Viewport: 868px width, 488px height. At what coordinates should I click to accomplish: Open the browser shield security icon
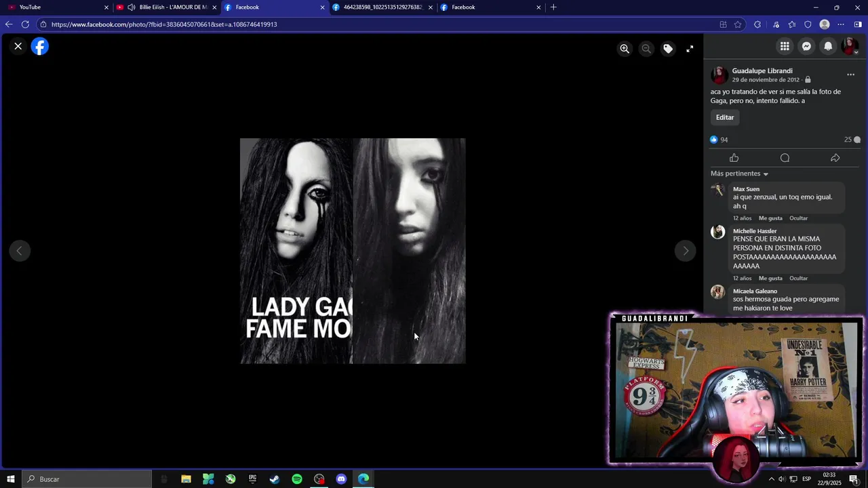tap(808, 24)
